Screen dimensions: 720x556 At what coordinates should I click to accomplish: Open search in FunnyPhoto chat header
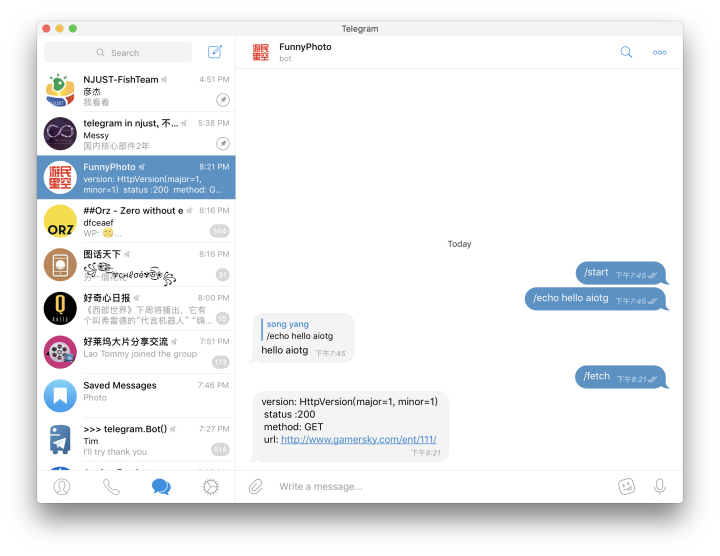pos(626,52)
